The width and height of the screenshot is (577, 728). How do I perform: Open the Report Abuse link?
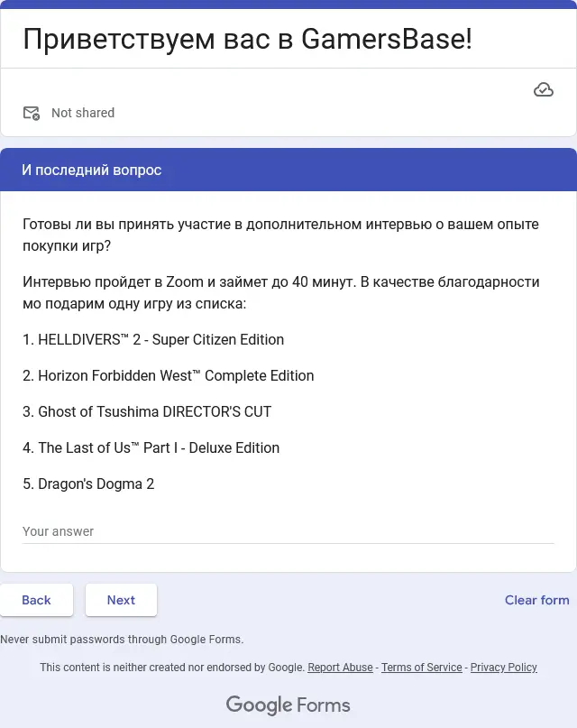click(340, 668)
